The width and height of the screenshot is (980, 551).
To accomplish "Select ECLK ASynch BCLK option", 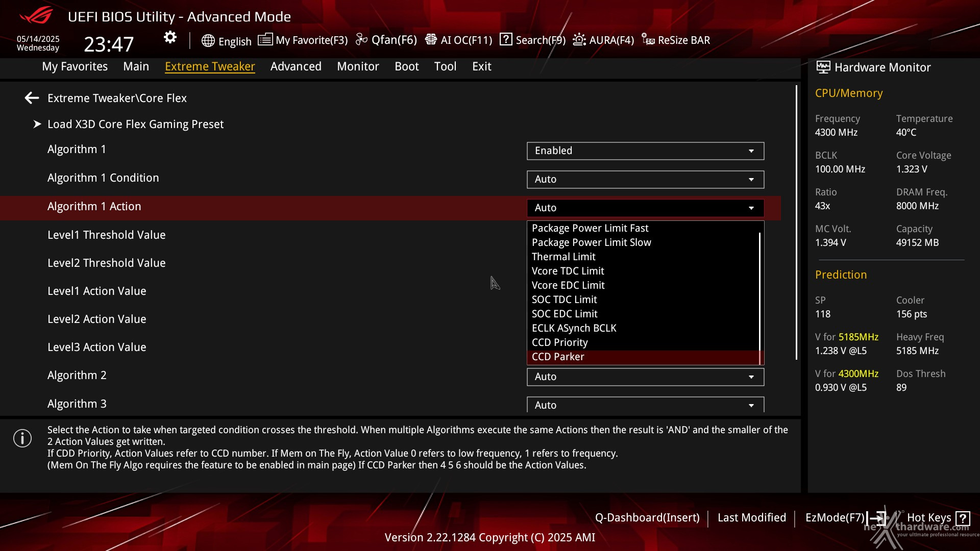I will [x=643, y=328].
